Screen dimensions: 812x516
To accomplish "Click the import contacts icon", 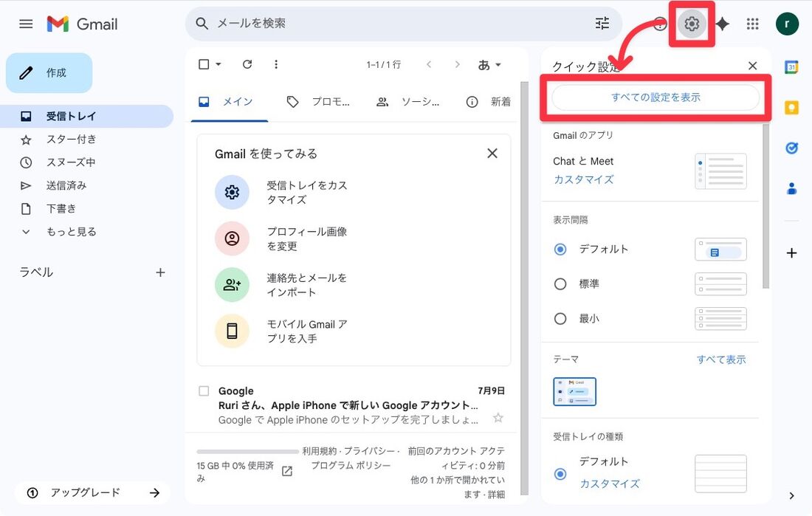I will pyautogui.click(x=232, y=284).
